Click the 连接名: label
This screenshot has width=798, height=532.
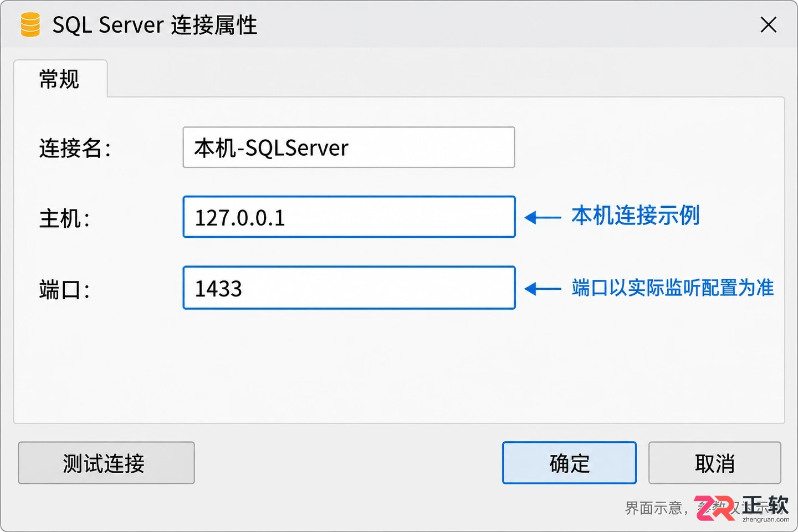click(x=75, y=148)
